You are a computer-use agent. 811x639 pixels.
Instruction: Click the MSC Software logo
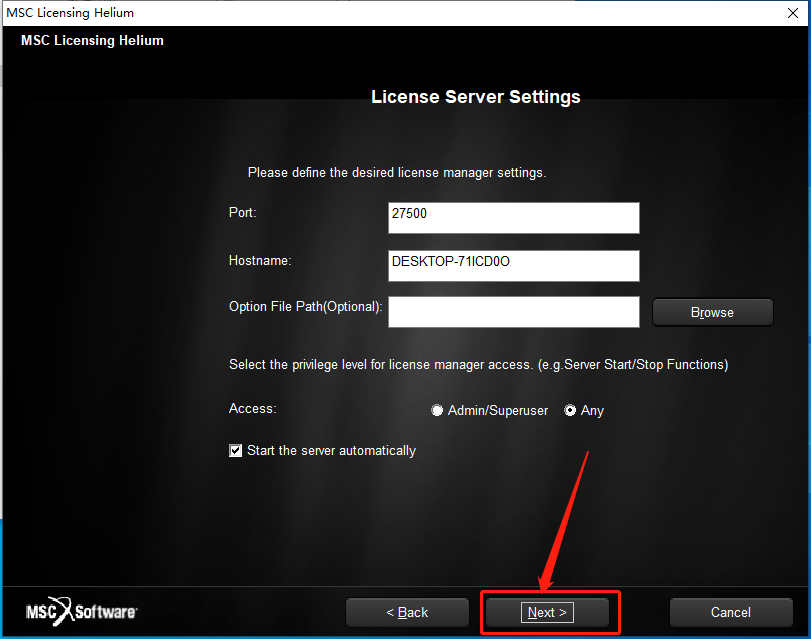(81, 612)
